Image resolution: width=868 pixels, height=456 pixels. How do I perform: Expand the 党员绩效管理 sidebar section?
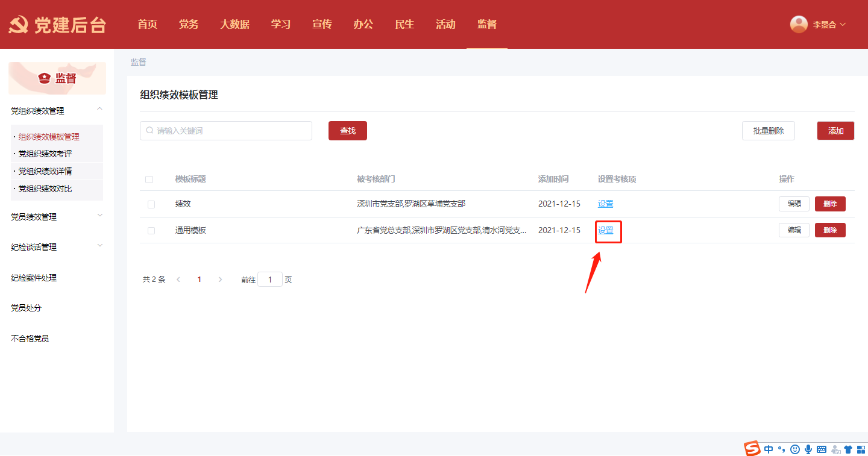[100, 216]
